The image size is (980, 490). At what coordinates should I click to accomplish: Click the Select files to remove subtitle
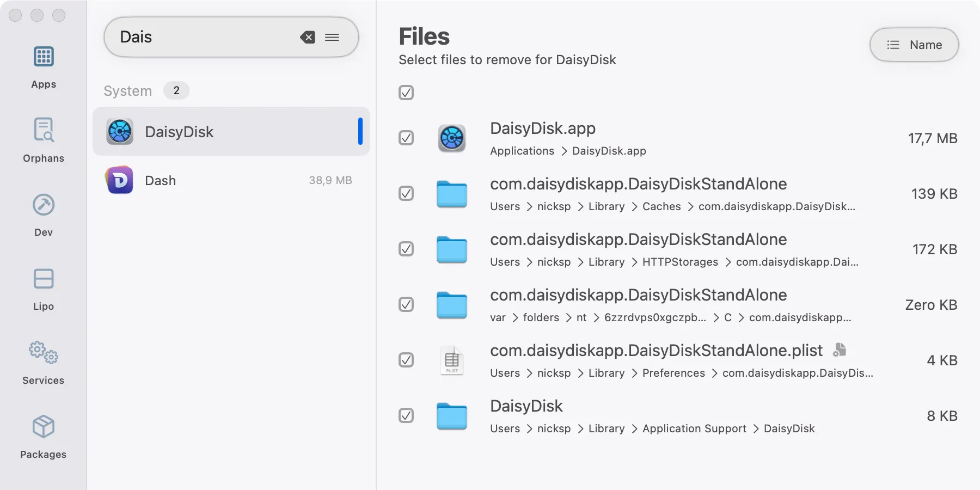[x=507, y=60]
